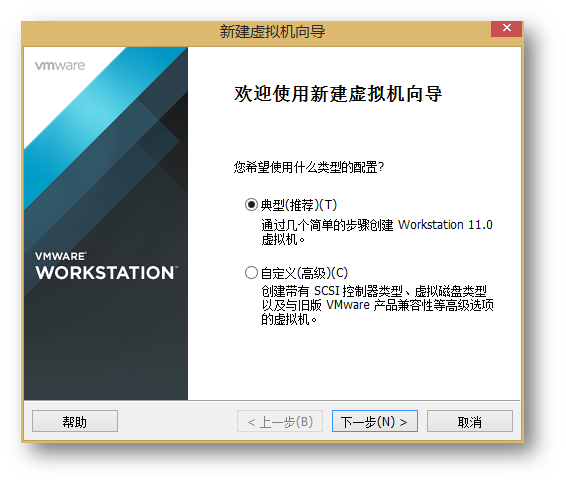Click the 新建虚拟机向导 title bar text

click(273, 32)
